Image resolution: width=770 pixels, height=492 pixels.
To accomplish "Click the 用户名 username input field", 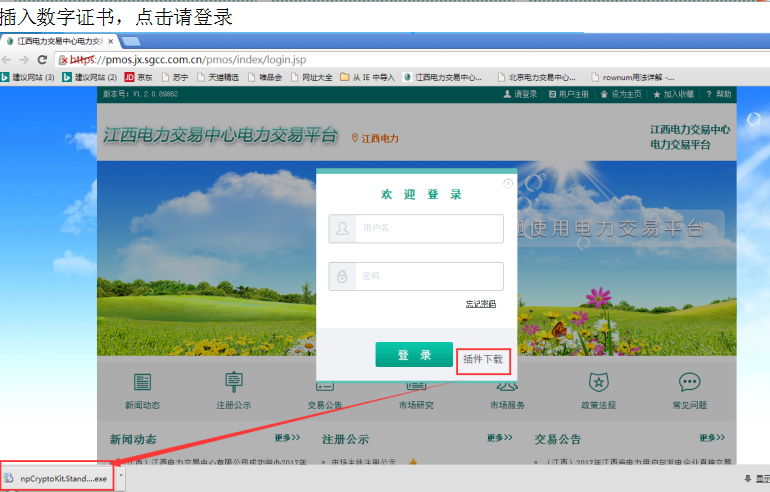I will click(x=428, y=229).
